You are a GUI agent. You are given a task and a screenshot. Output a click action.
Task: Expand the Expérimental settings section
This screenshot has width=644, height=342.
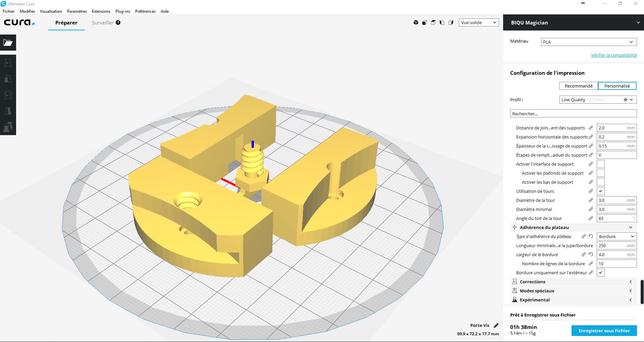(574, 300)
